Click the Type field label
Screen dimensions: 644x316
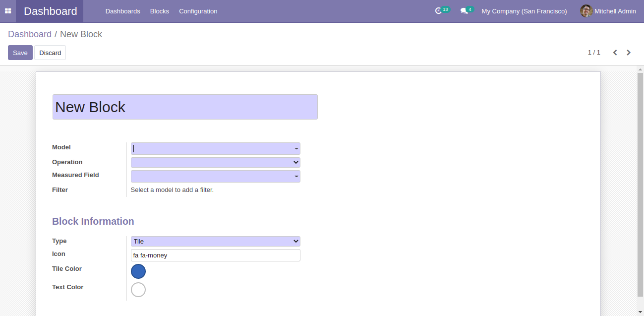pyautogui.click(x=59, y=241)
